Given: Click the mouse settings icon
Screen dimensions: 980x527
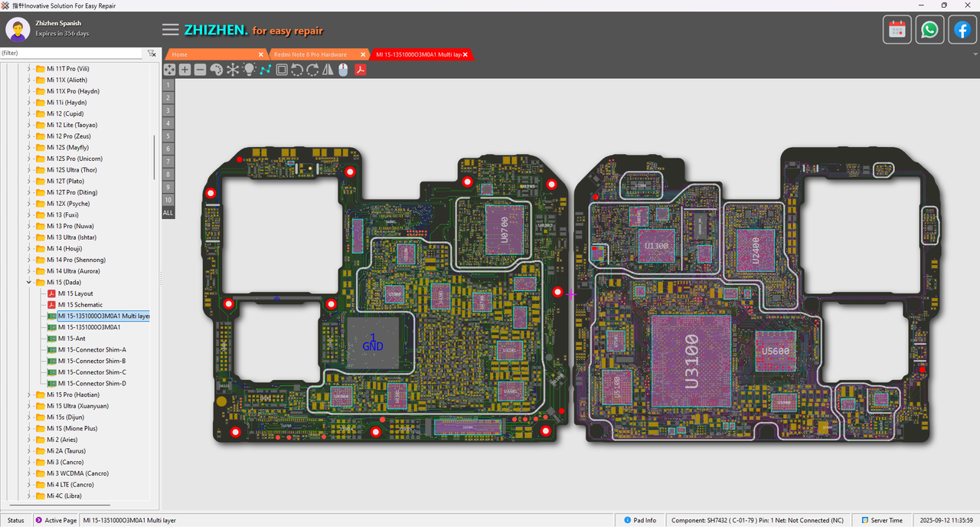Looking at the screenshot, I should point(343,70).
